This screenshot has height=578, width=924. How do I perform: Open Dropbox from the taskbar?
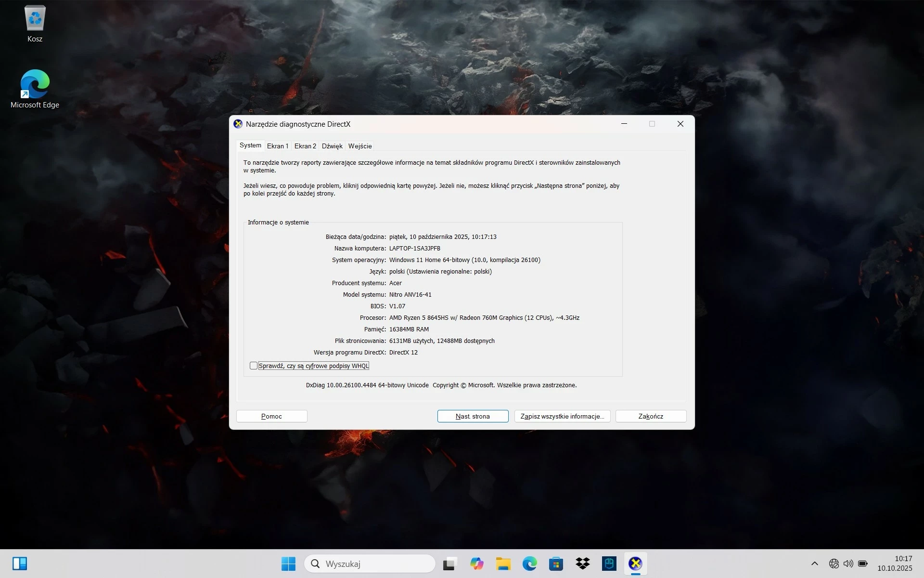[x=582, y=564]
